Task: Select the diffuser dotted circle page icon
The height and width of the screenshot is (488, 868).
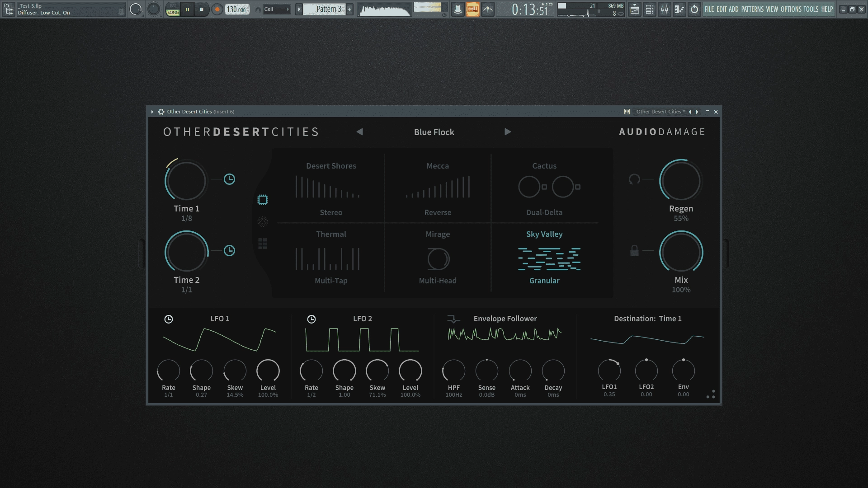Action: pos(263,221)
